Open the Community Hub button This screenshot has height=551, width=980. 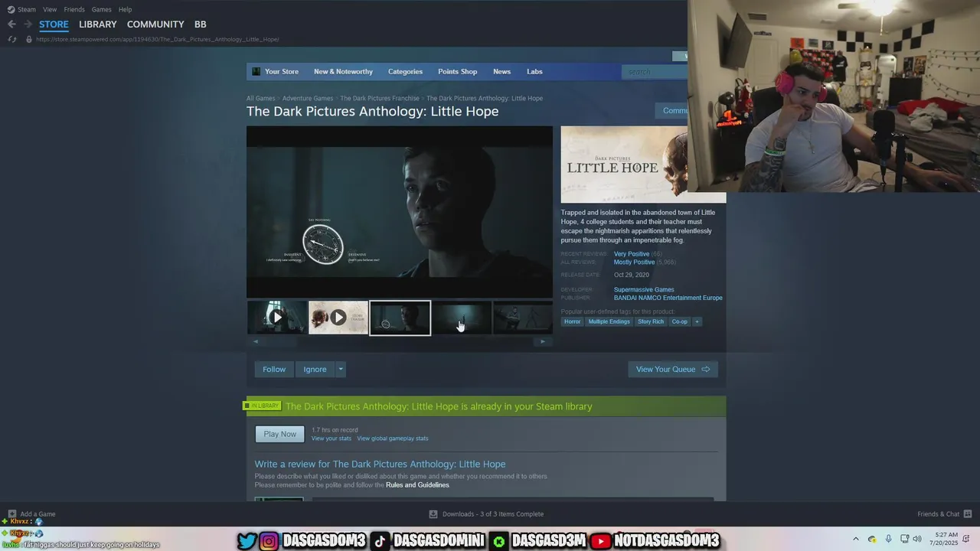pyautogui.click(x=673, y=111)
